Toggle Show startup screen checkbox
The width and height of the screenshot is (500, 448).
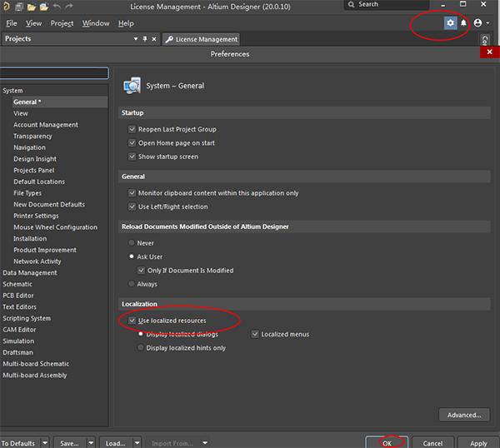132,157
